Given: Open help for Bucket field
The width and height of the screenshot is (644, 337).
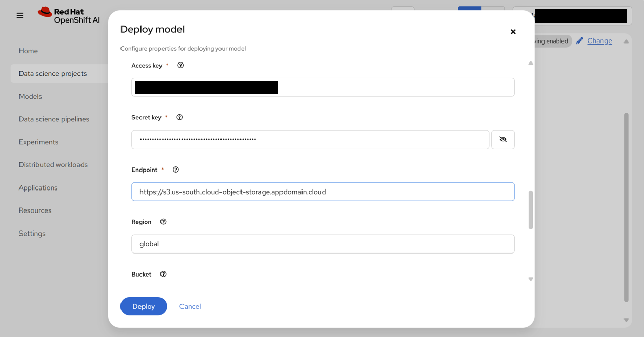Looking at the screenshot, I should pyautogui.click(x=163, y=274).
